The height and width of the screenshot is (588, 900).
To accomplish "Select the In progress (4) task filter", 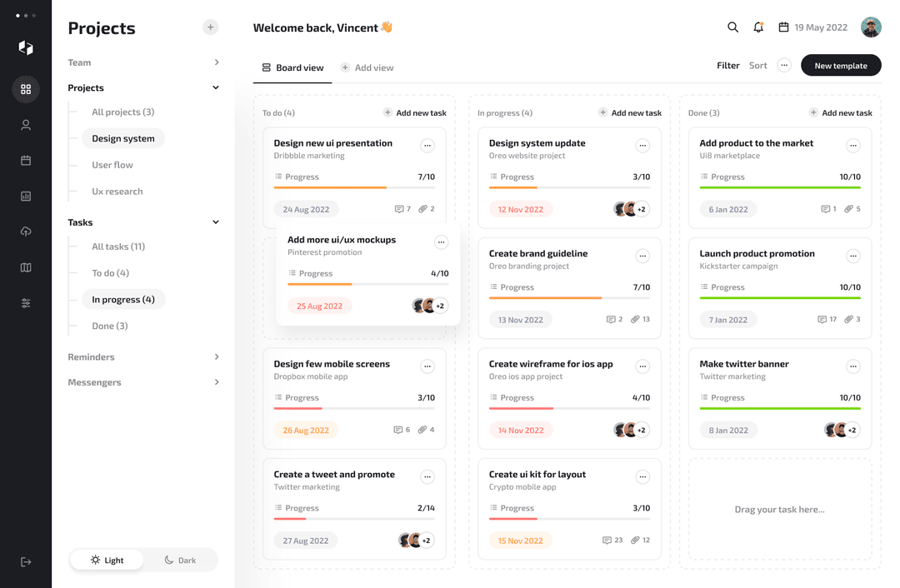I will pos(123,299).
